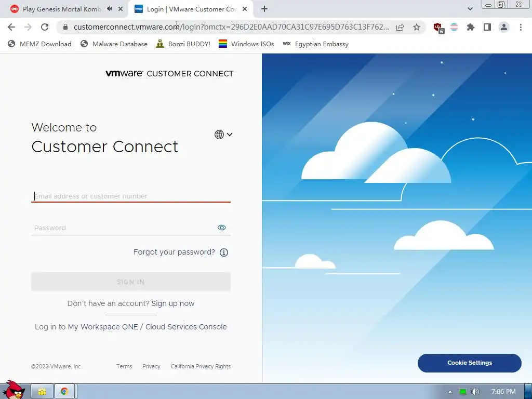Viewport: 532px width, 399px height.
Task: View site information lock icon
Action: (x=65, y=27)
